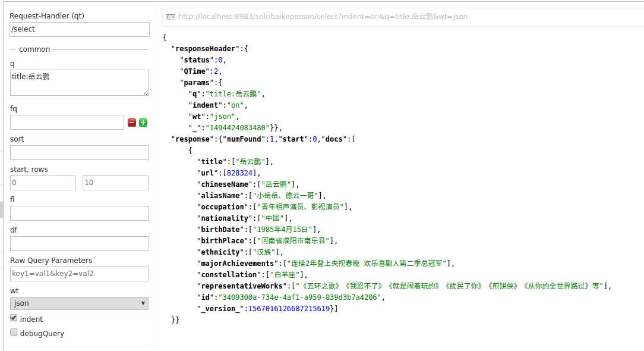Click the "_version_" number value

click(x=289, y=309)
